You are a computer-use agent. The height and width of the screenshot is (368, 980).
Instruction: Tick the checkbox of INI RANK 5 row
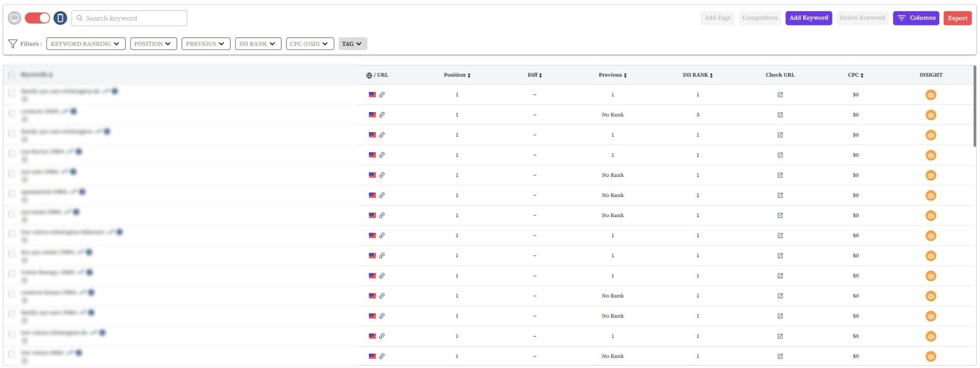pos(12,113)
